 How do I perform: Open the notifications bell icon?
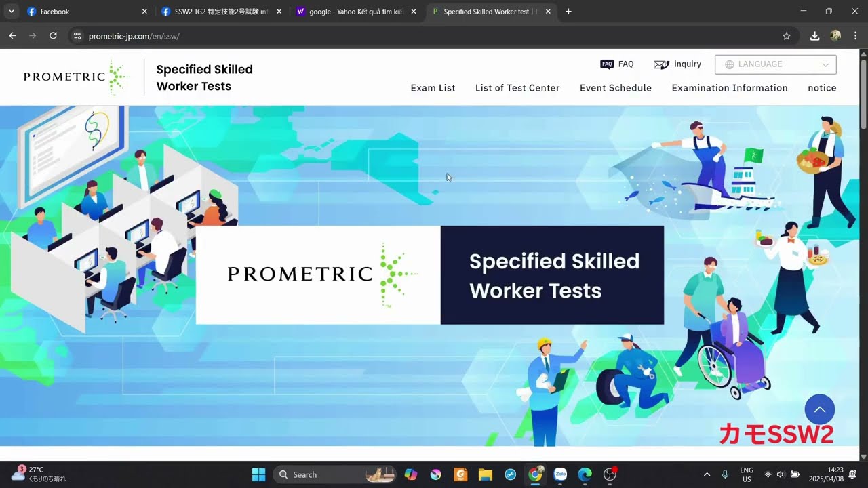click(852, 474)
